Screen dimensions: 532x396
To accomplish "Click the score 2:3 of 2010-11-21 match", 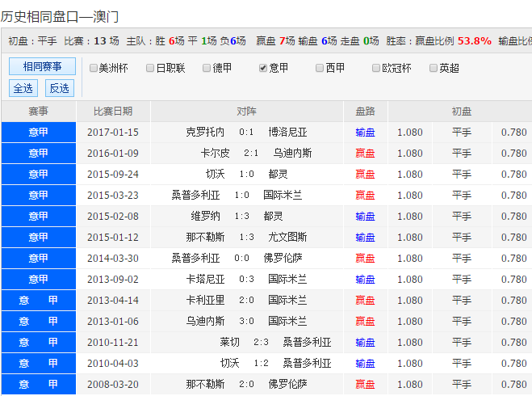I will tap(261, 343).
